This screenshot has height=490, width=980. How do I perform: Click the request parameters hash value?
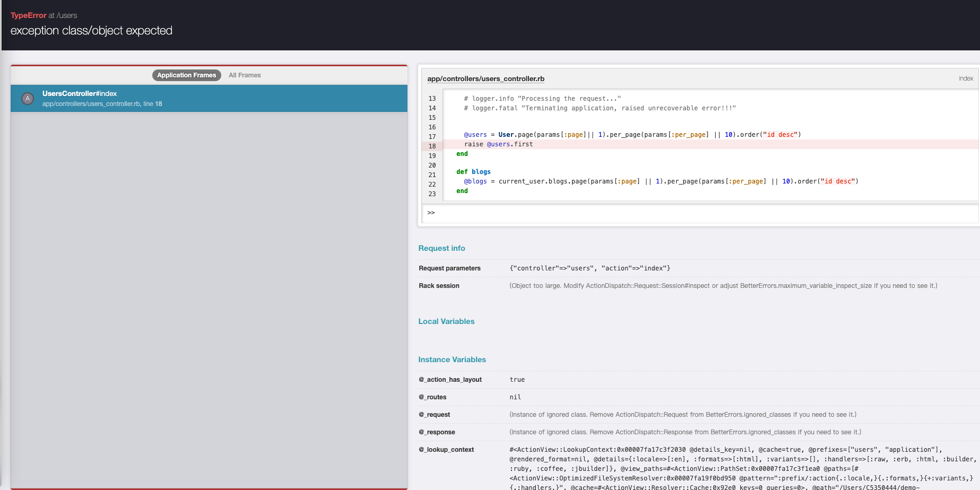pyautogui.click(x=589, y=268)
